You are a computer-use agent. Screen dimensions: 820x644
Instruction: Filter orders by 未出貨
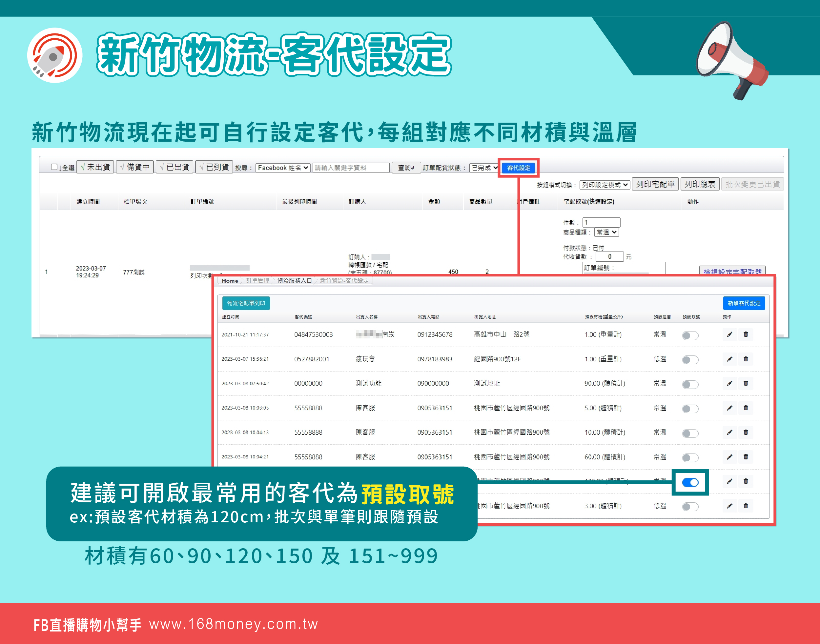(x=95, y=167)
